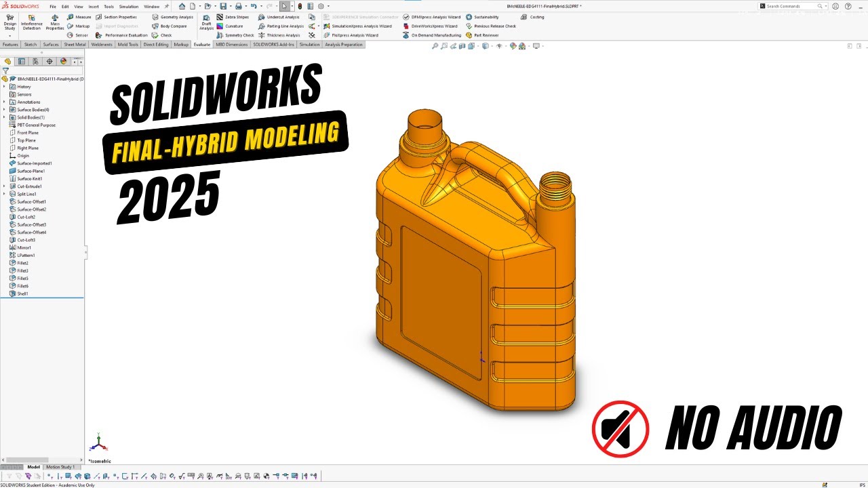The image size is (868, 488).
Task: Switch to the Motion Study 1 tab
Action: click(60, 467)
